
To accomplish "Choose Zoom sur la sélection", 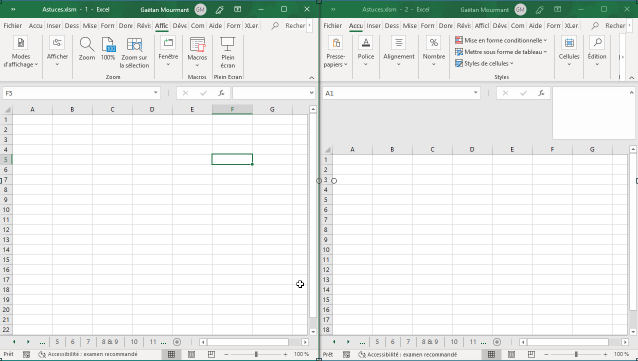I will (134, 53).
